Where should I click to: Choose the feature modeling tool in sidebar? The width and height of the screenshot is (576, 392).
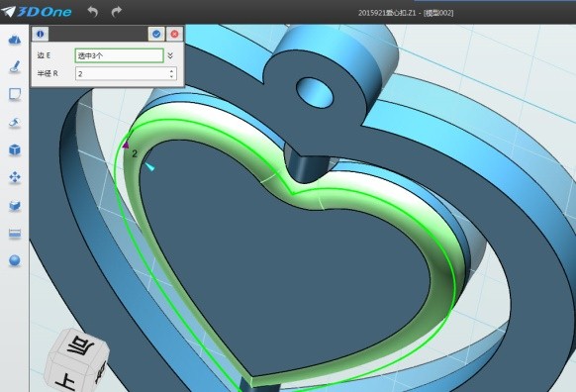click(x=15, y=123)
